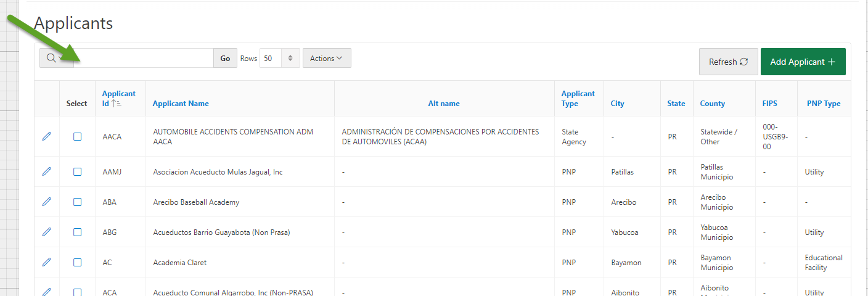Select the AC applicant checkbox
The image size is (868, 296).
click(x=77, y=262)
